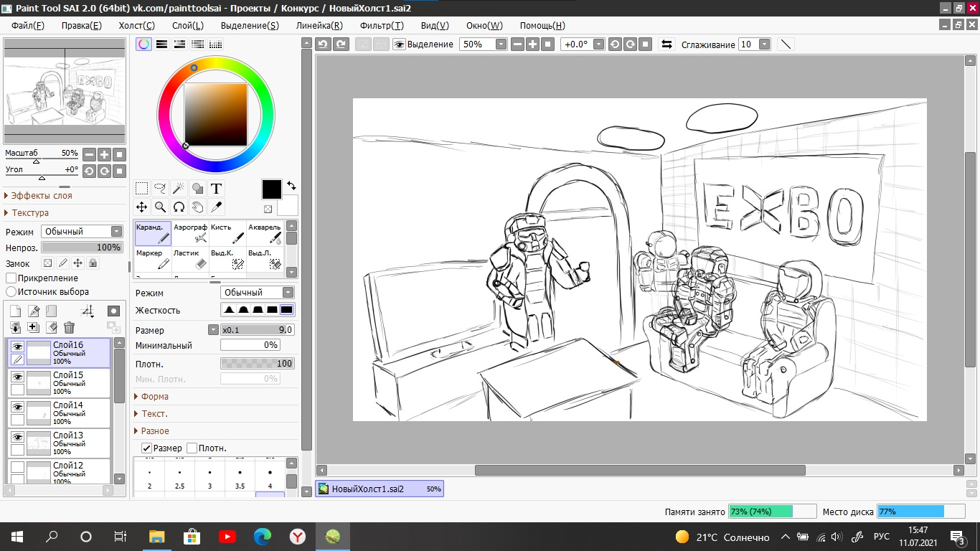Screen dimensions: 980x551
Task: Open the Файл menu
Action: tap(28, 25)
